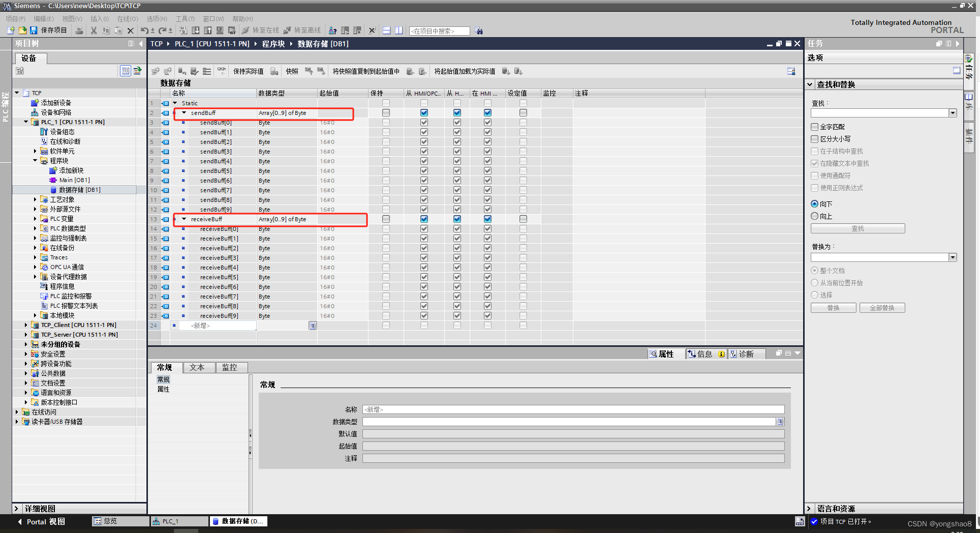Open the 查找 text dropdown arrow
The width and height of the screenshot is (980, 533).
[x=953, y=113]
